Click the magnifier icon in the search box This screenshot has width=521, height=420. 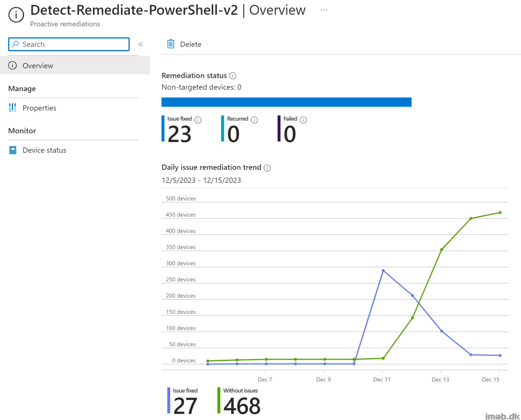point(15,44)
